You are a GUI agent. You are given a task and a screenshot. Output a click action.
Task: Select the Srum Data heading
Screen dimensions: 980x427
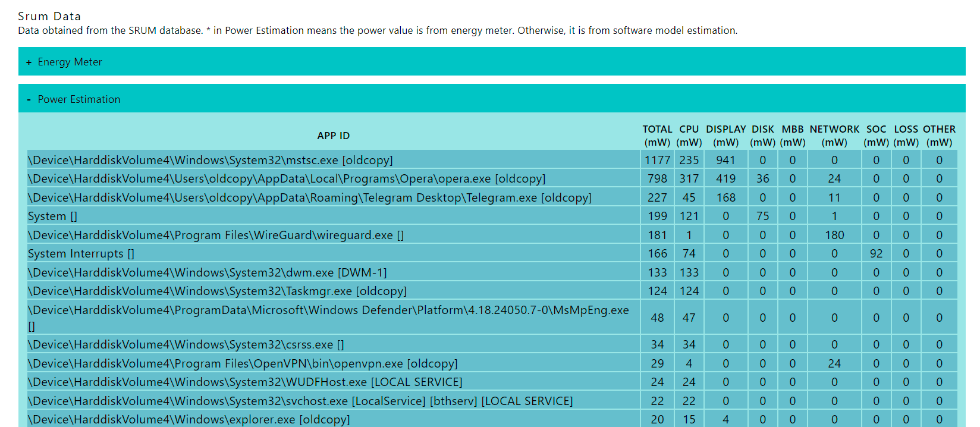pos(49,16)
